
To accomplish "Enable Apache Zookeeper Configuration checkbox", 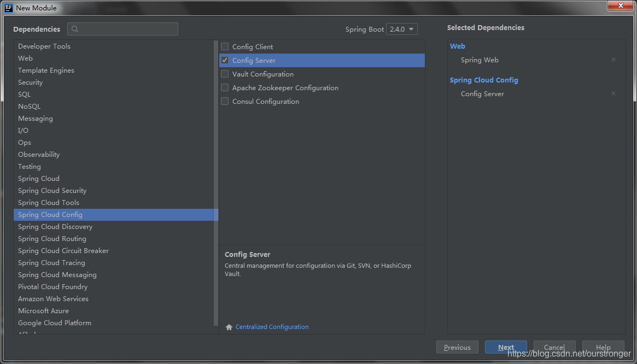I will point(225,88).
